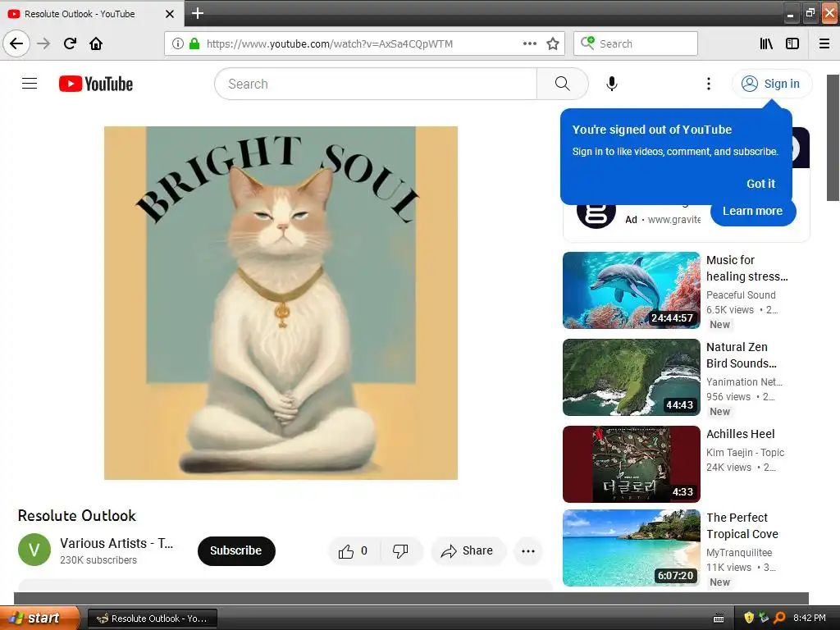The height and width of the screenshot is (630, 840).
Task: Toggle the browser sidebar icon
Action: [792, 43]
